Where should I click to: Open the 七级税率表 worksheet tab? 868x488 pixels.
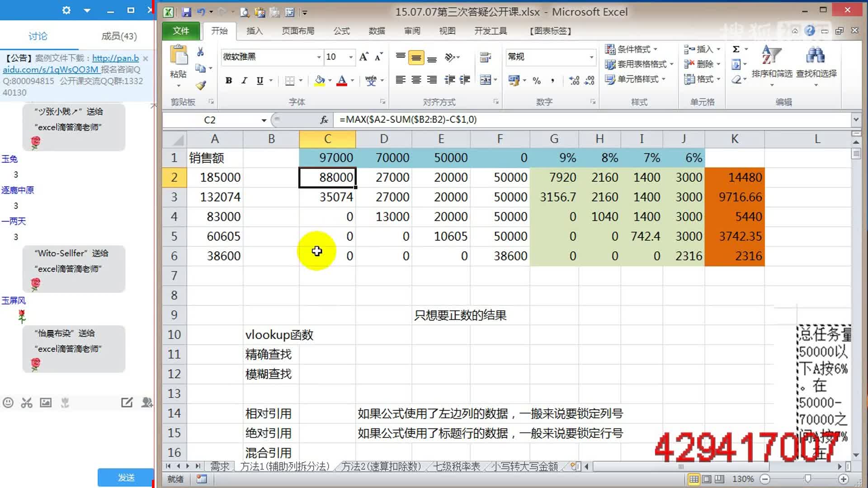point(457,466)
